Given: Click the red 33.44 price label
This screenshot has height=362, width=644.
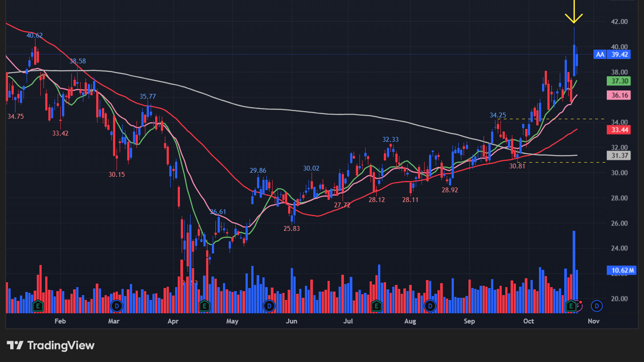Looking at the screenshot, I should click(x=618, y=130).
